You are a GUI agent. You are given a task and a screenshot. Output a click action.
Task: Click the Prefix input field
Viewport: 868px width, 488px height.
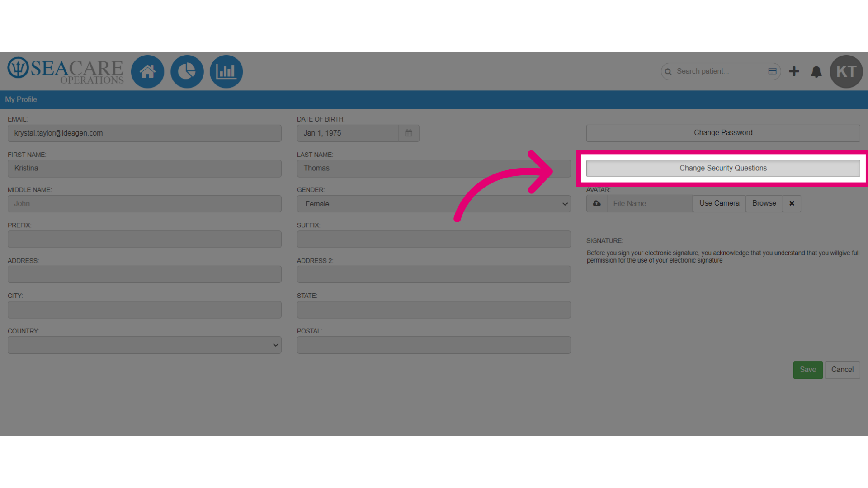pos(145,239)
